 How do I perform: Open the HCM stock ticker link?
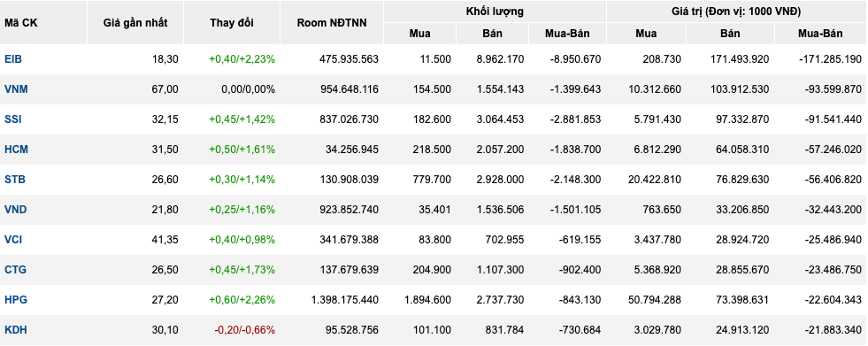click(x=16, y=150)
